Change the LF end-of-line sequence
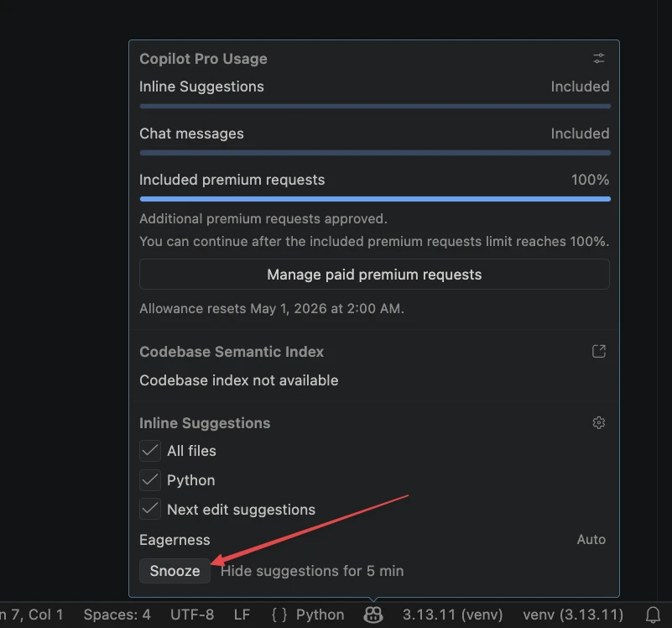The width and height of the screenshot is (672, 628). coord(242,615)
